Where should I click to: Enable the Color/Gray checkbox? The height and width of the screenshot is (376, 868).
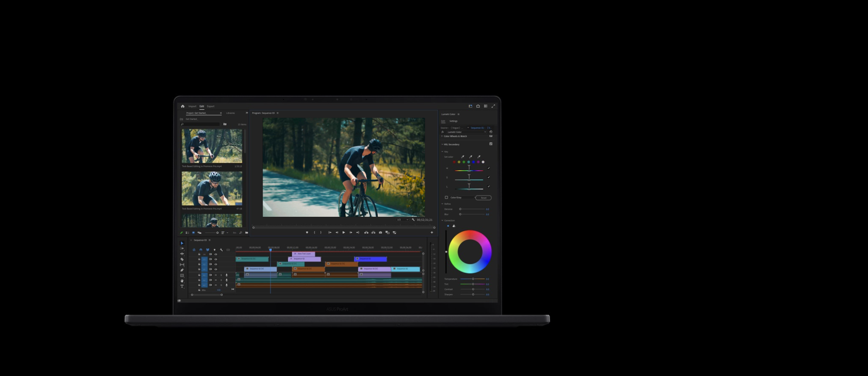pyautogui.click(x=446, y=197)
